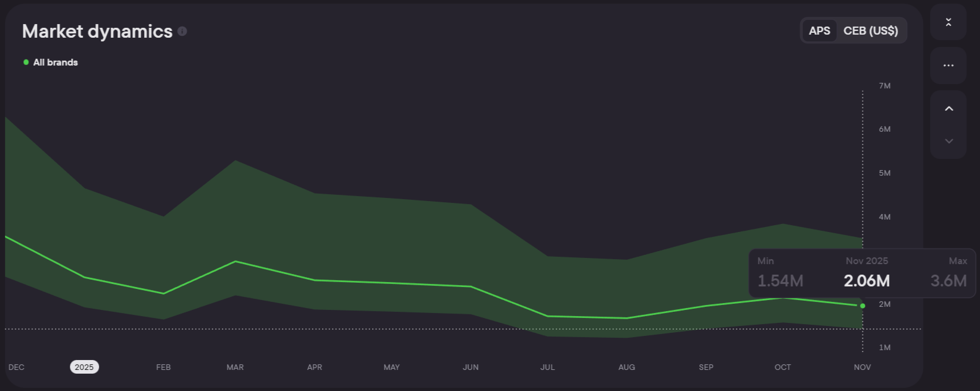Choose the AUG month on the x-axis
The width and height of the screenshot is (980, 391).
[626, 367]
